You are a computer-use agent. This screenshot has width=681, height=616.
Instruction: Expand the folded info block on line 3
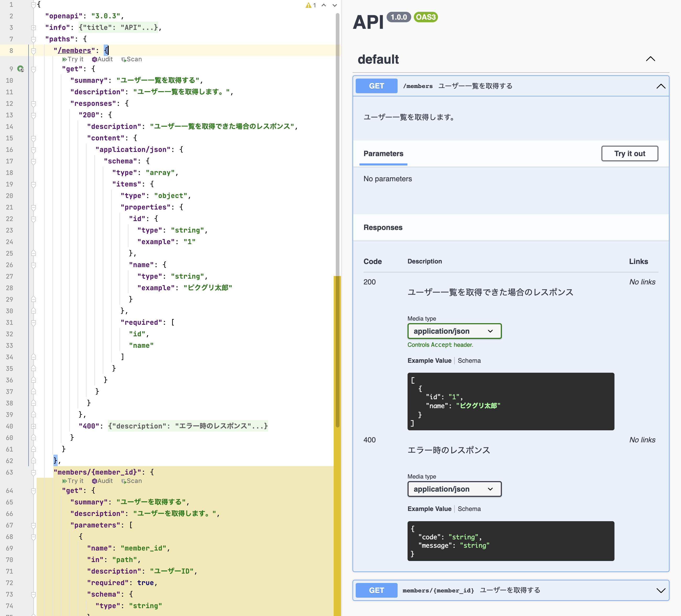pos(34,28)
